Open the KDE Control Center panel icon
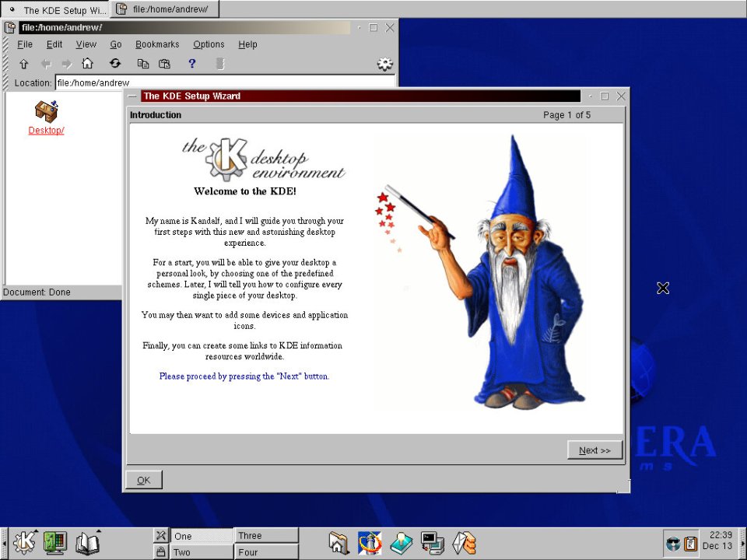Image resolution: width=747 pixels, height=560 pixels. coord(55,543)
